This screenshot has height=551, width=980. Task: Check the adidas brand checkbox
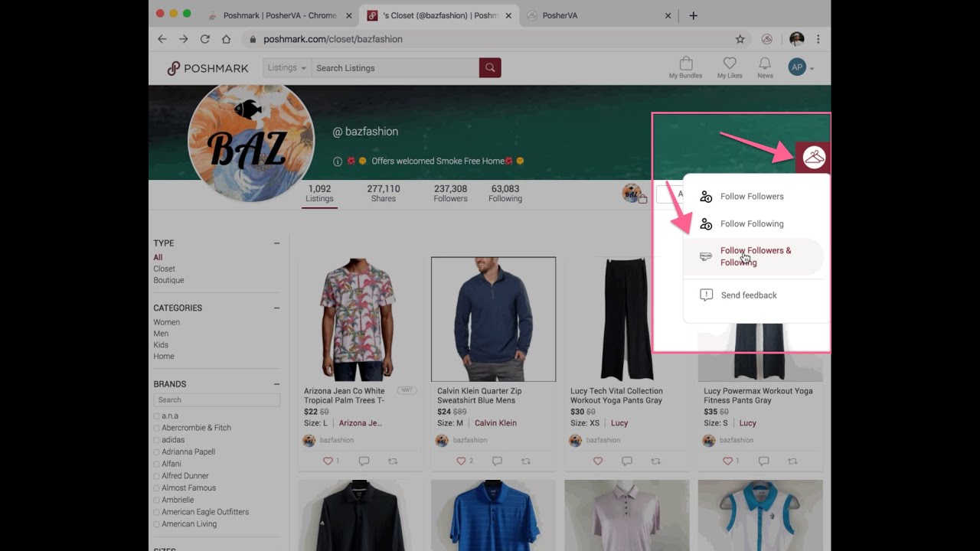click(x=157, y=440)
